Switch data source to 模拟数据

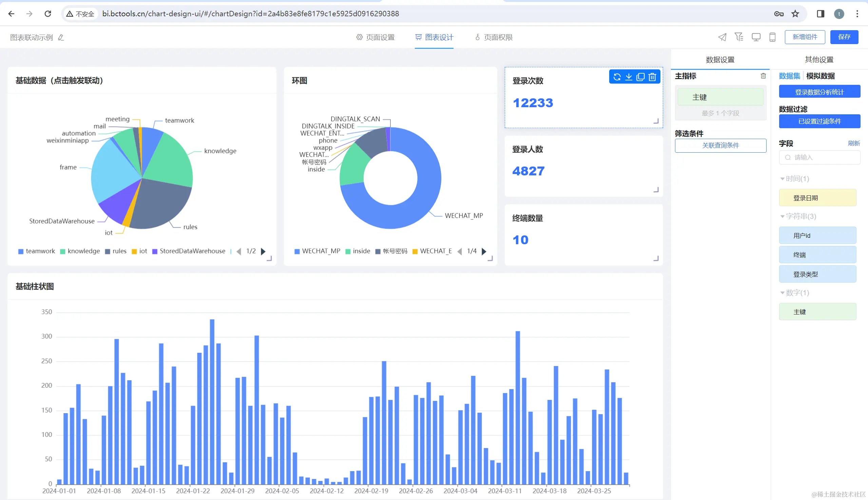820,76
